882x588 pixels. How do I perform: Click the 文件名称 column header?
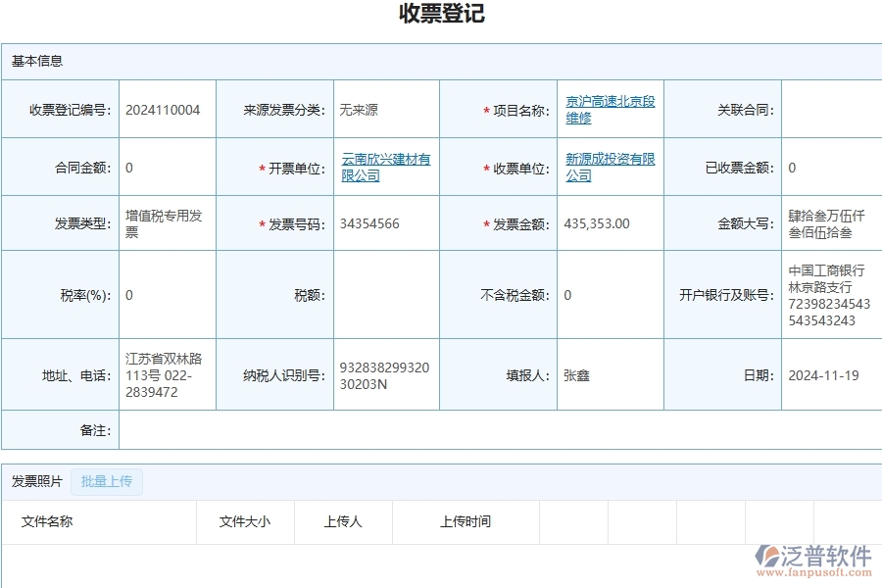(47, 522)
